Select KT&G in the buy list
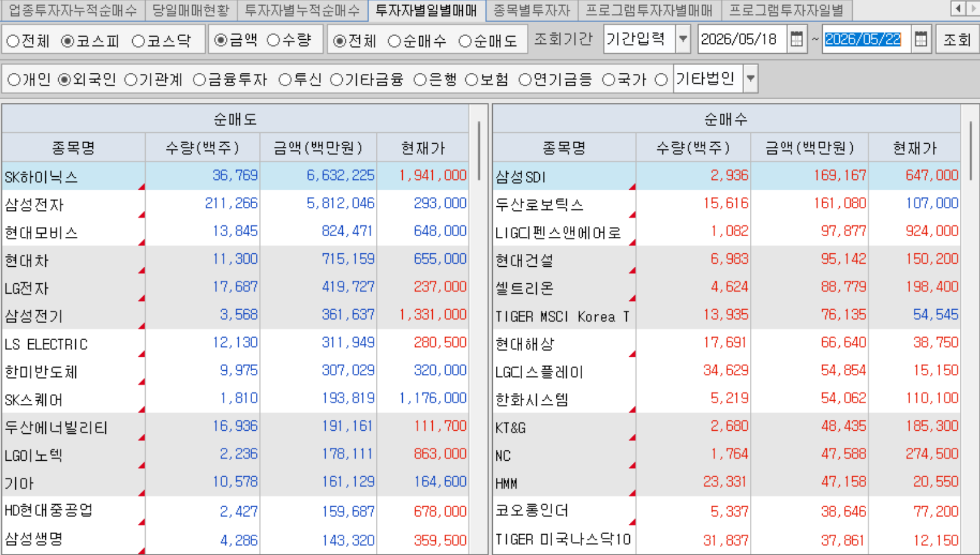980x555 pixels. [x=727, y=427]
